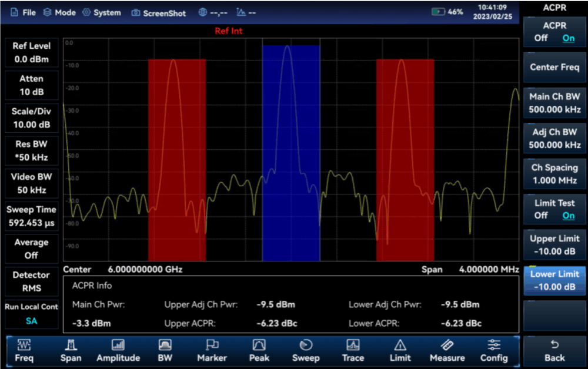Take a capture with ScreenShot button
This screenshot has height=369, width=588.
pyautogui.click(x=159, y=12)
